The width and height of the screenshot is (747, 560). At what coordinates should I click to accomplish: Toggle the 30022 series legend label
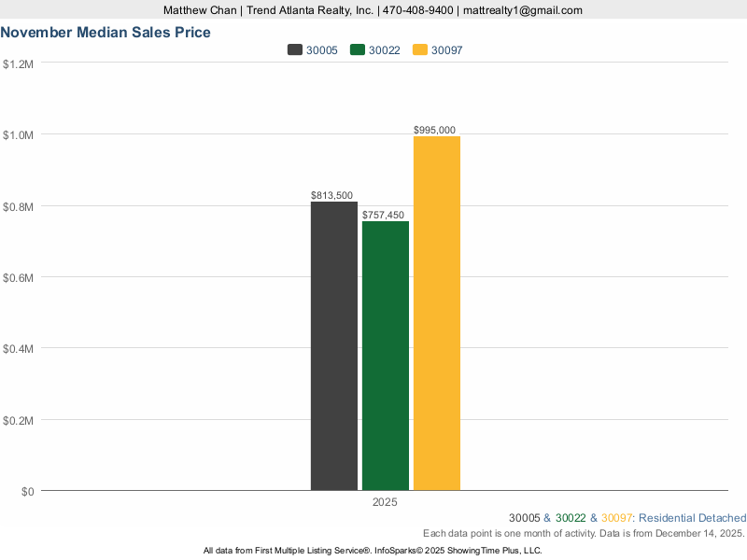(x=385, y=50)
